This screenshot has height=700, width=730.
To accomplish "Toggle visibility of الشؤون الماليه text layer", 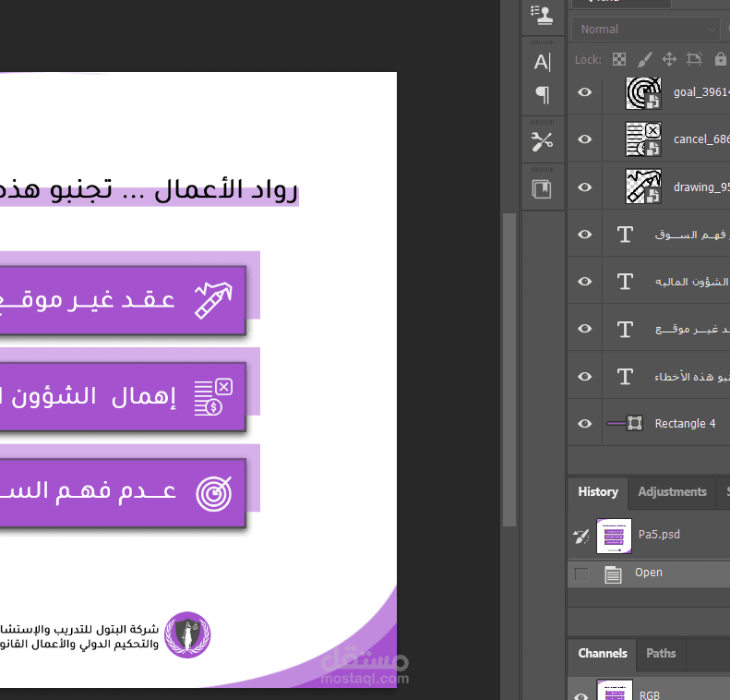I will [585, 282].
